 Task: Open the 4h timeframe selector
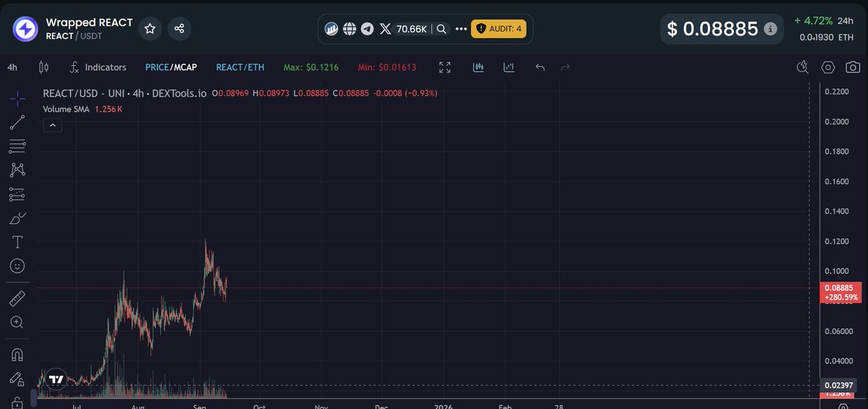[12, 67]
